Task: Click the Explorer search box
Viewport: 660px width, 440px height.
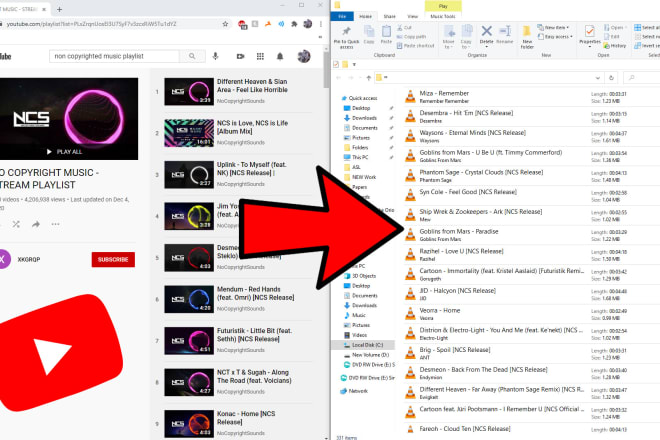Action: click(641, 77)
